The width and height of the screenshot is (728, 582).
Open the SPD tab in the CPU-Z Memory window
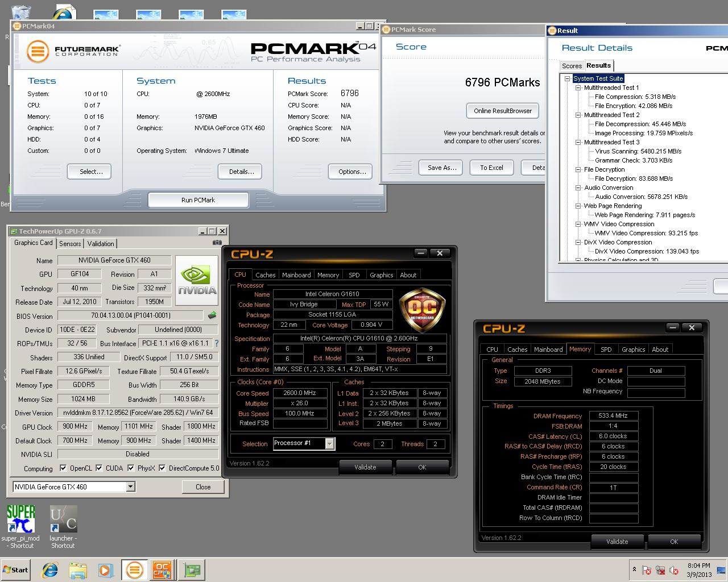606,350
